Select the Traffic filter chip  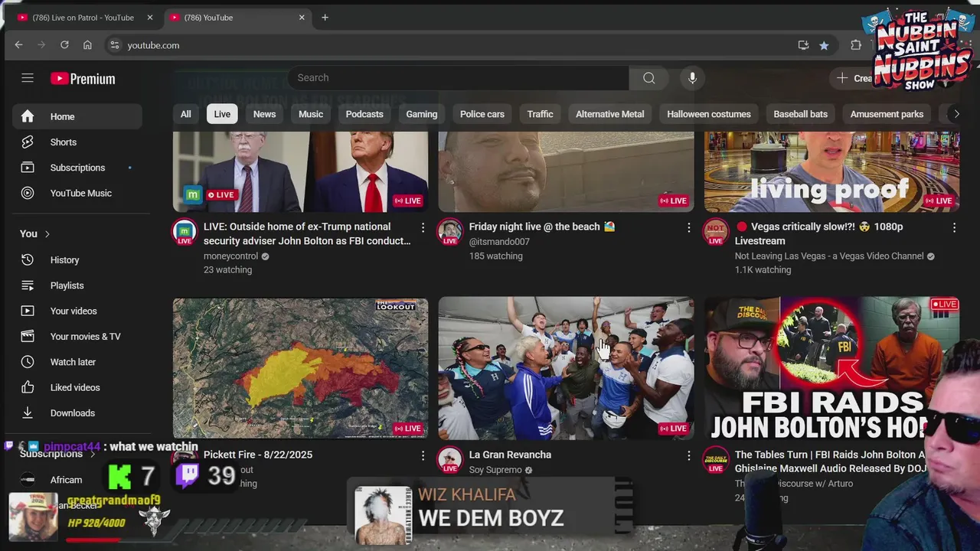coord(540,114)
